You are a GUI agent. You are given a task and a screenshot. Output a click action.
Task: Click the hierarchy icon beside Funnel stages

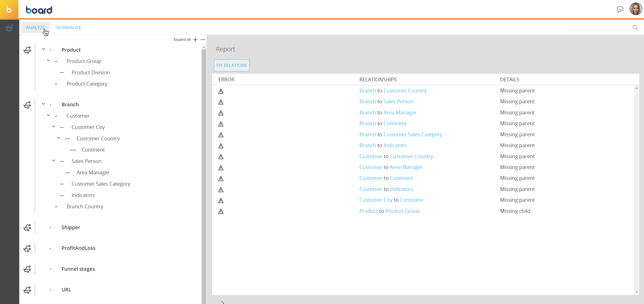click(27, 269)
